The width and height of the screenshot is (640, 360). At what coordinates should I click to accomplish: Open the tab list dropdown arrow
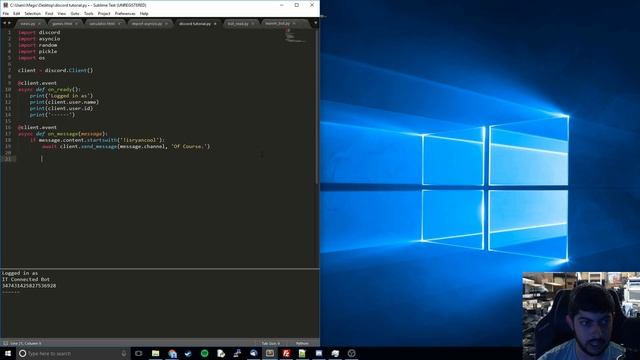(316, 23)
